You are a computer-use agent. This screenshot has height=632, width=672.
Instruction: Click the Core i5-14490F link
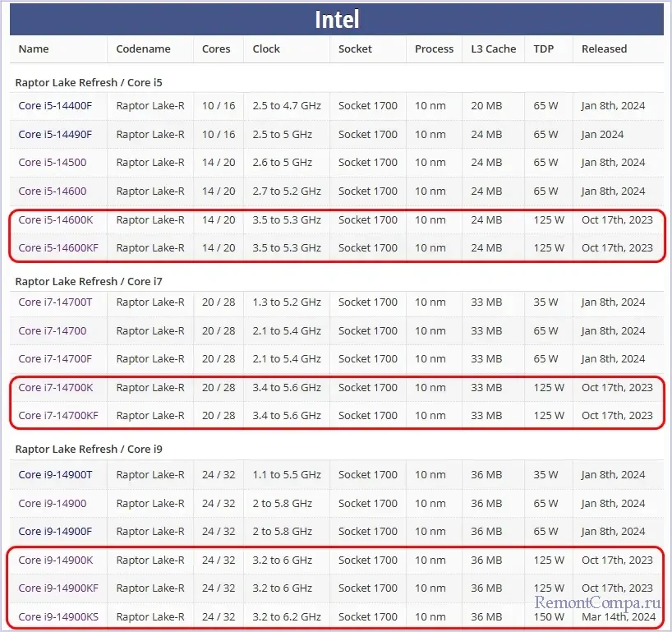[x=55, y=134]
